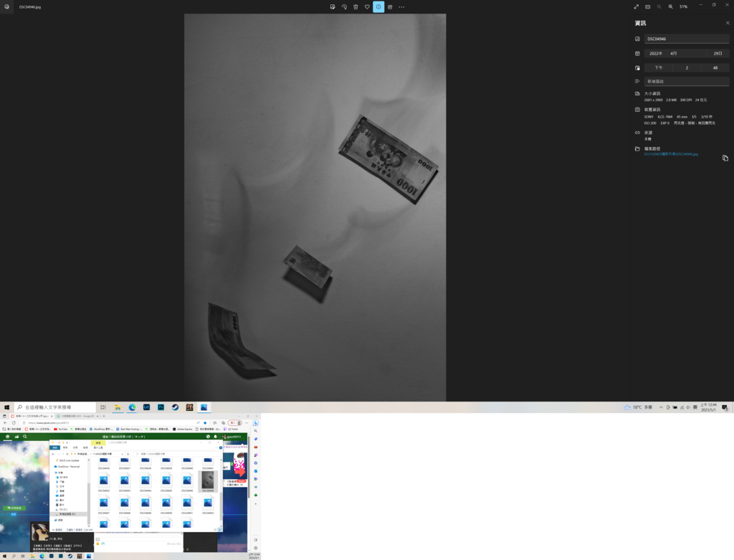Open the Photos app taskbar icon
Screen dimensions: 734x560
(x=204, y=407)
